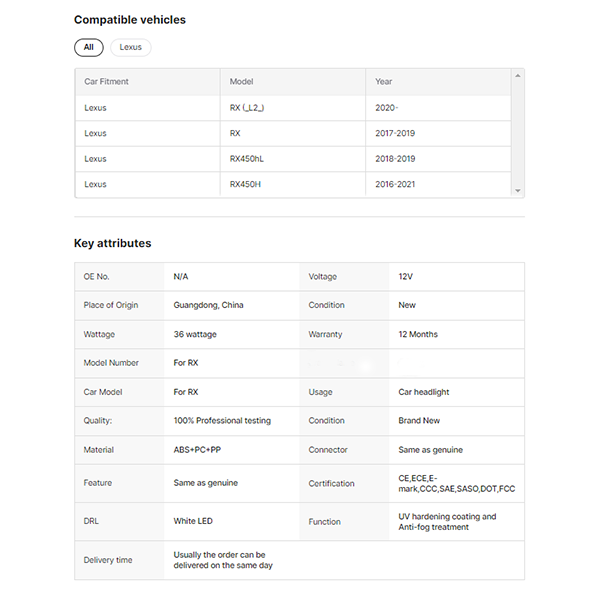Select the All vehicles filter pill
Image resolution: width=600 pixels, height=600 pixels.
coord(88,47)
